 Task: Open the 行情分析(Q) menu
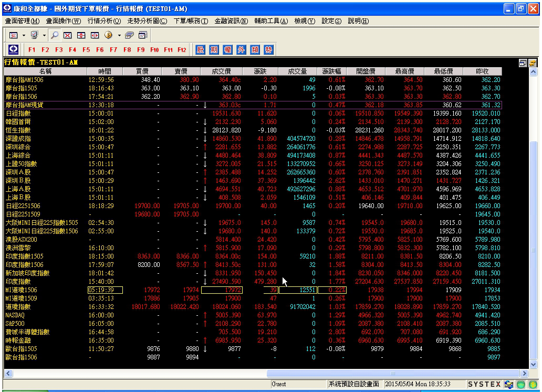[x=105, y=21]
